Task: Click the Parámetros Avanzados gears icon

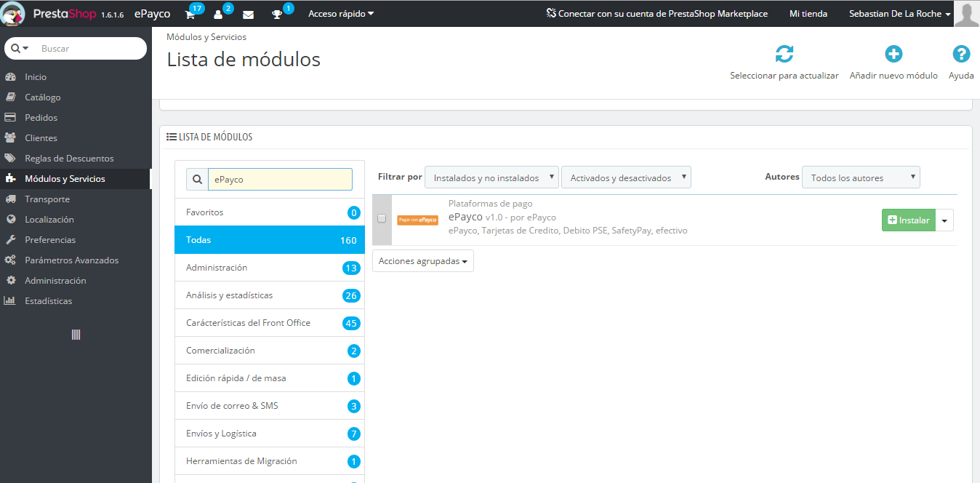Action: point(10,260)
